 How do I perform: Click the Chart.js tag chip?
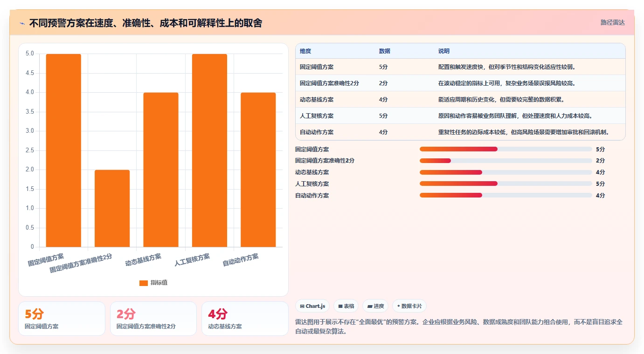pos(312,306)
